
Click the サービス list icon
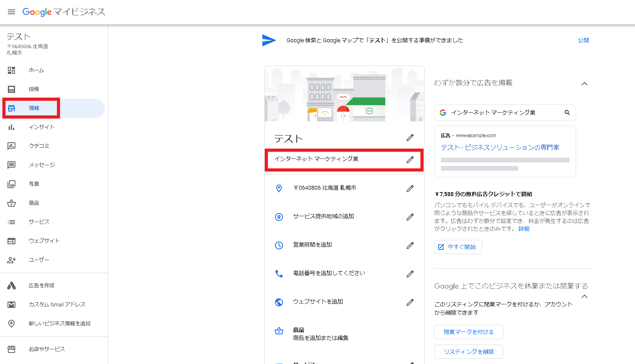click(11, 222)
